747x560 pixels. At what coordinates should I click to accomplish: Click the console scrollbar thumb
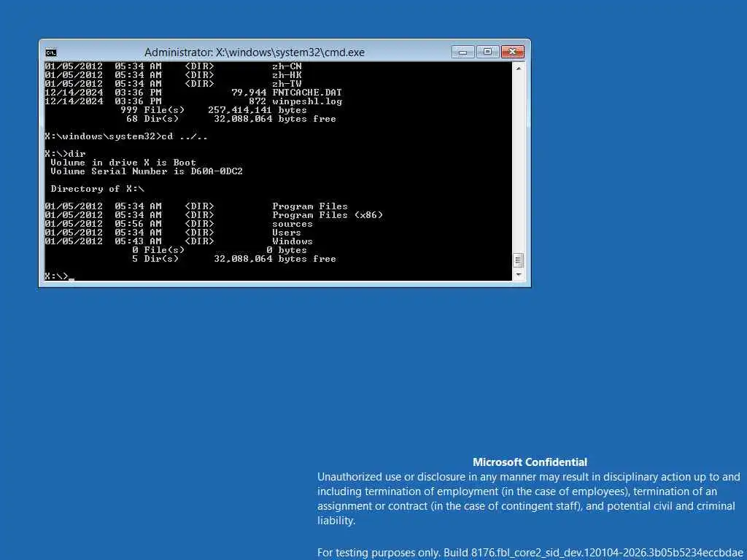click(519, 260)
